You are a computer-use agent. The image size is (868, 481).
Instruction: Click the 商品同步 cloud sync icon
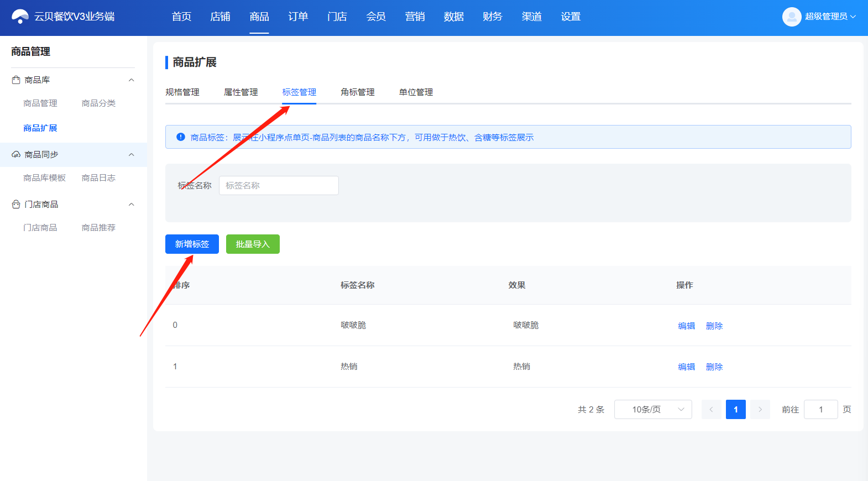tap(16, 155)
